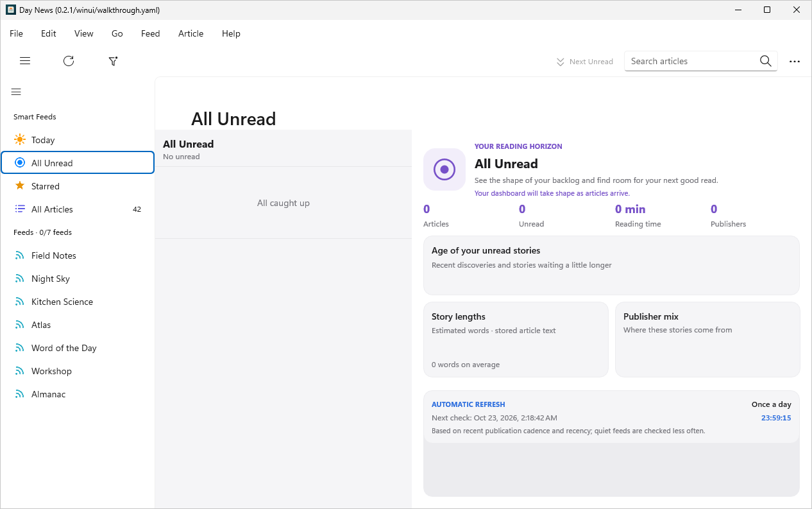This screenshot has height=509, width=812.
Task: Open the Word of the Day feed
Action: 78,348
